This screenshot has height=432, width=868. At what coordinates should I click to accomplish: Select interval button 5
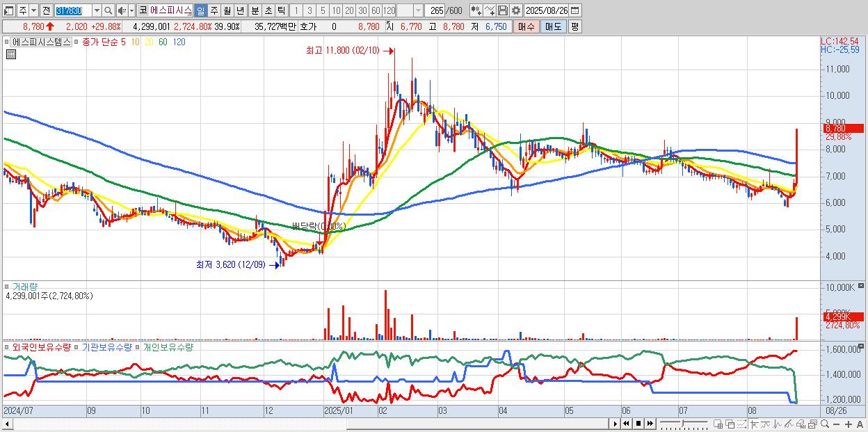(323, 11)
